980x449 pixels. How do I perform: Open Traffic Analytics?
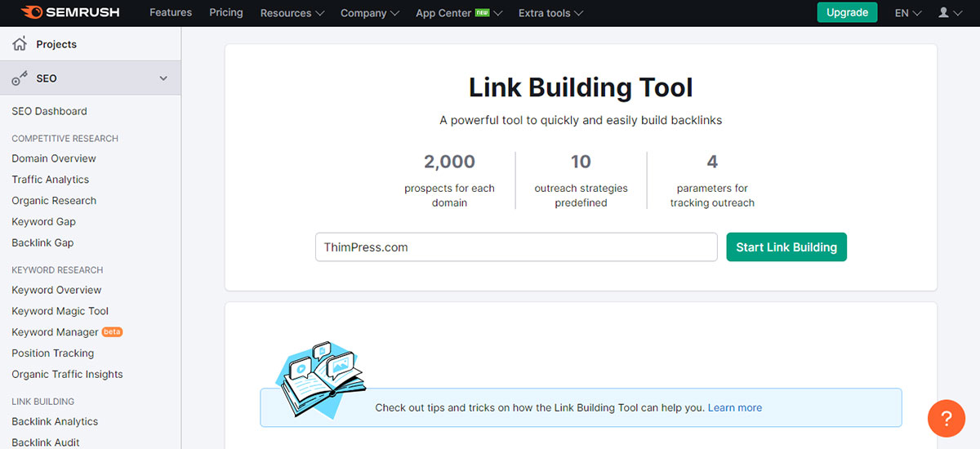[x=51, y=180]
